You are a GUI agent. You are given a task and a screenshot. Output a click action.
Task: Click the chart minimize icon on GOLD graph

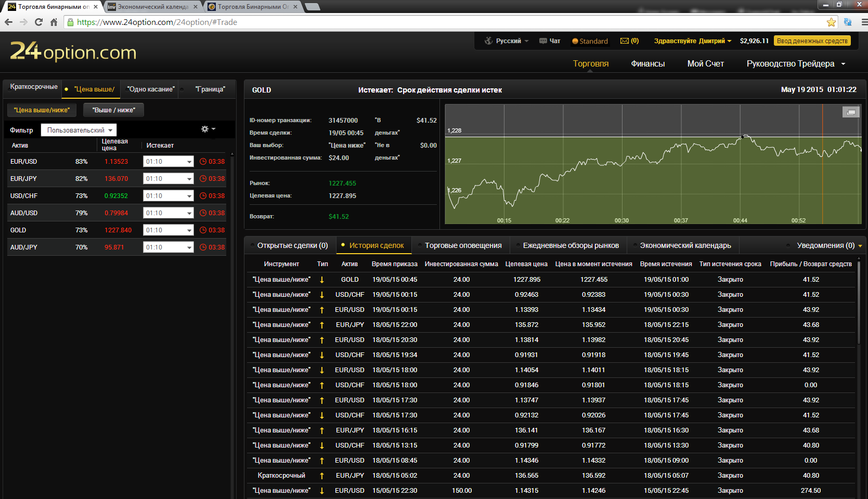[851, 112]
